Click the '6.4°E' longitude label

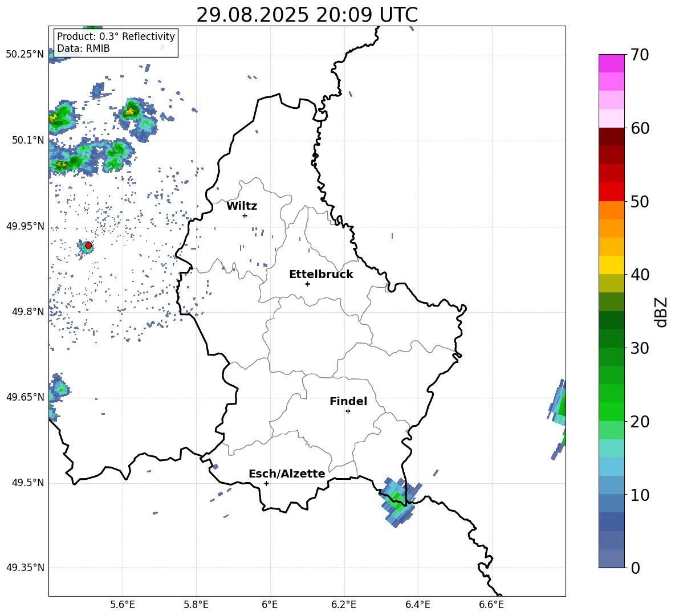pyautogui.click(x=417, y=605)
